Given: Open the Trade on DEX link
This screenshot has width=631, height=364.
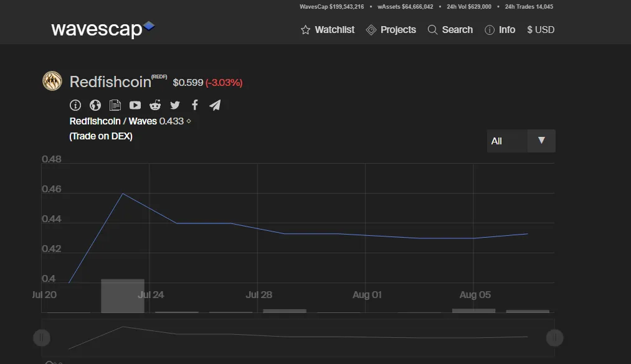Looking at the screenshot, I should [x=101, y=136].
